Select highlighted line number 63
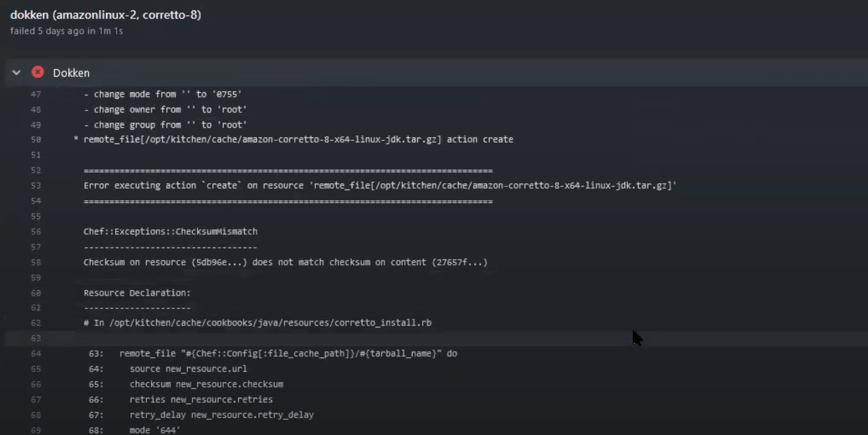The height and width of the screenshot is (435, 868). [x=36, y=338]
